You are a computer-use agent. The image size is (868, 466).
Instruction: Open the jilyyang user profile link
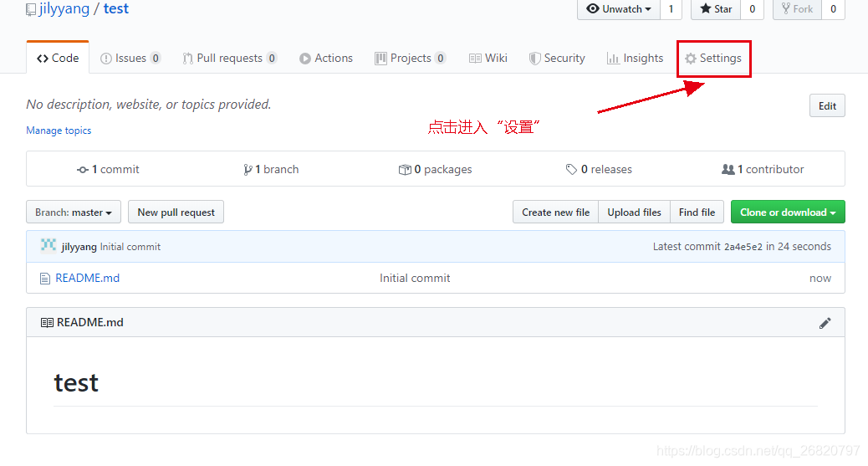[64, 9]
